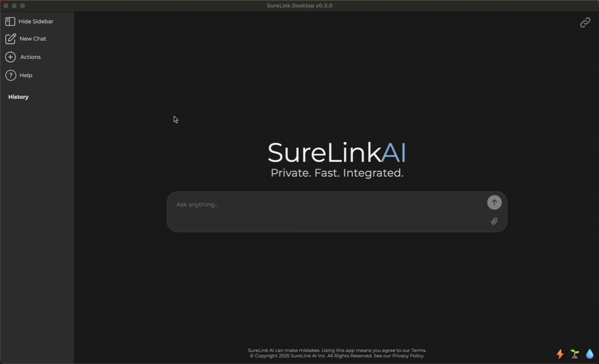Click the Help question mark icon
Image resolution: width=599 pixels, height=364 pixels.
point(11,75)
